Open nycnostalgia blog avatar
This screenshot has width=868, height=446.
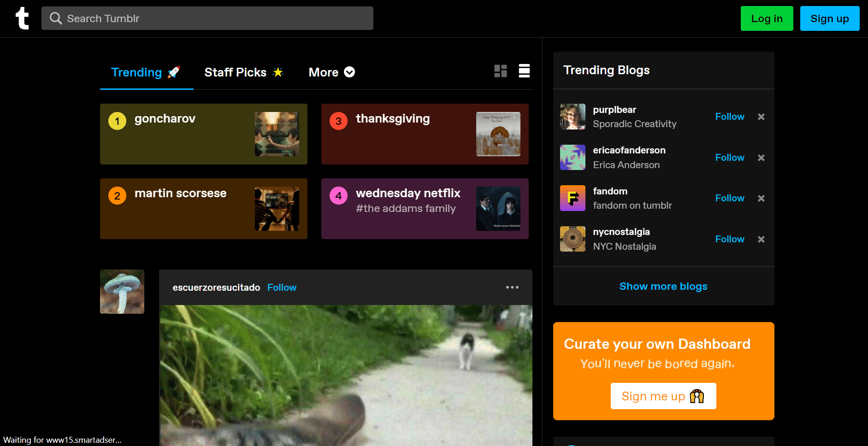coord(573,239)
